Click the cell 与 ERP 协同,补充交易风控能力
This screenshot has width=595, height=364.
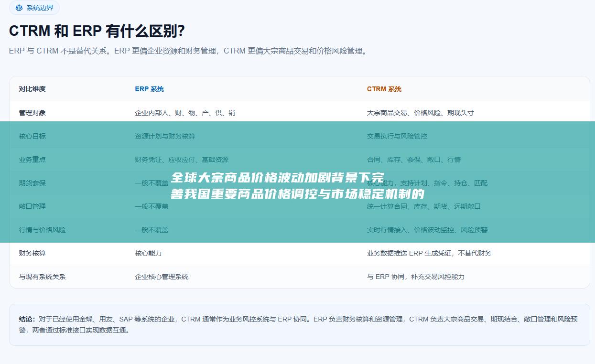coord(416,277)
